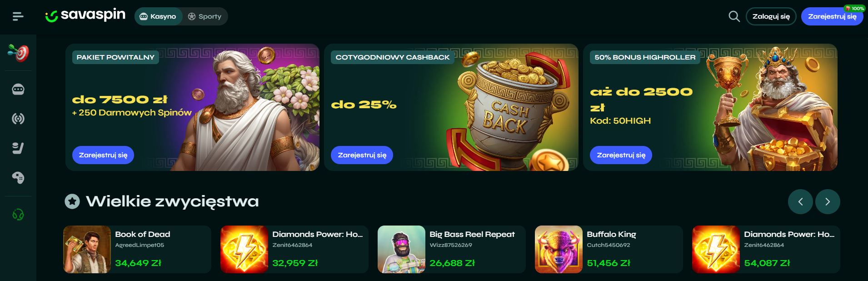
Task: Open the darts target sidebar icon
Action: tap(18, 53)
